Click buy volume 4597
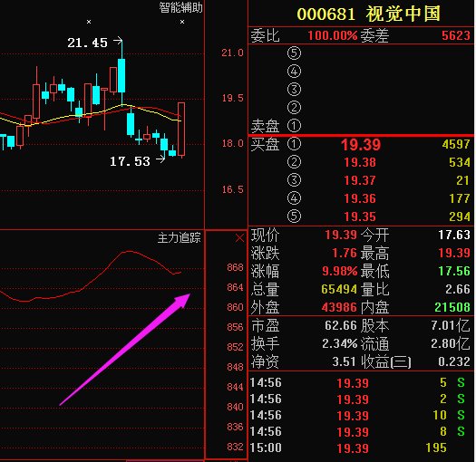Viewport: 476px width, 462px height. click(456, 144)
